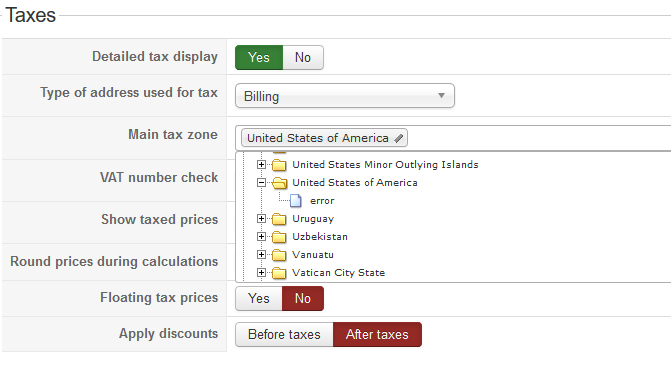Viewport: 671px width, 384px height.
Task: Expand the Uruguay tree node
Action: pos(261,219)
